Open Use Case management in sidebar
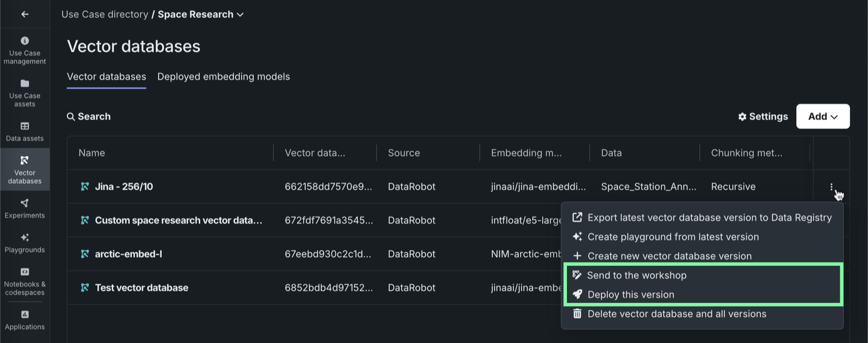Screen dimensions: 868x343 coord(25,50)
